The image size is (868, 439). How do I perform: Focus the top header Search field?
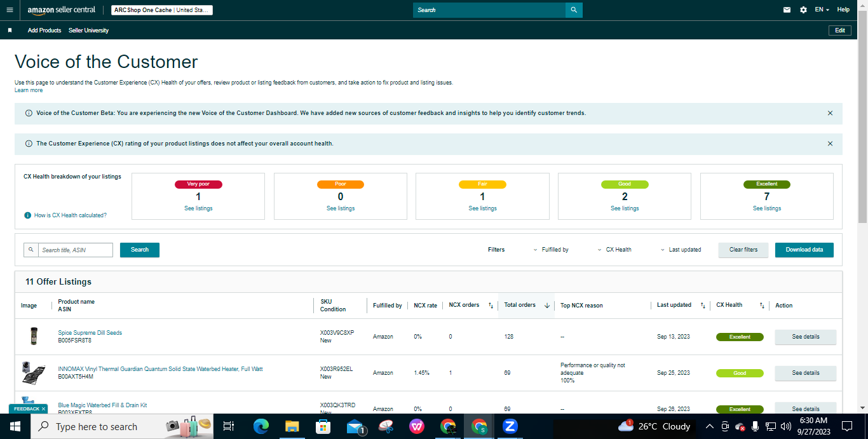[489, 10]
